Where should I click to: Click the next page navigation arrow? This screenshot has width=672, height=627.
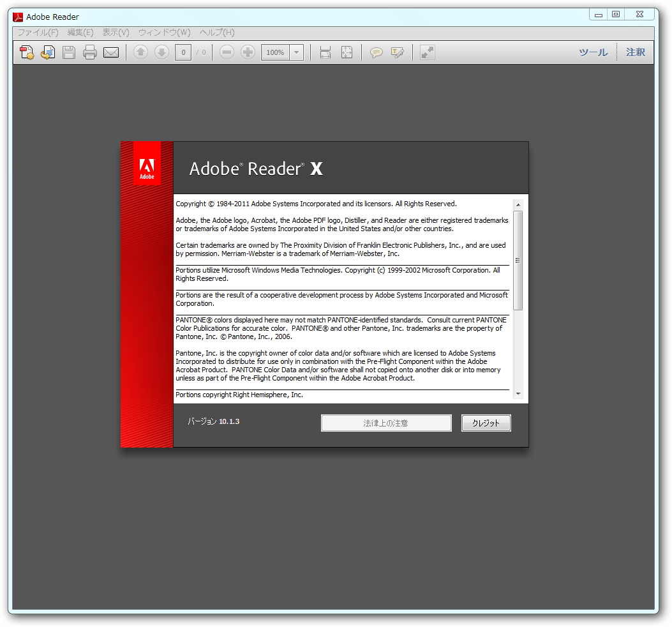pos(161,52)
